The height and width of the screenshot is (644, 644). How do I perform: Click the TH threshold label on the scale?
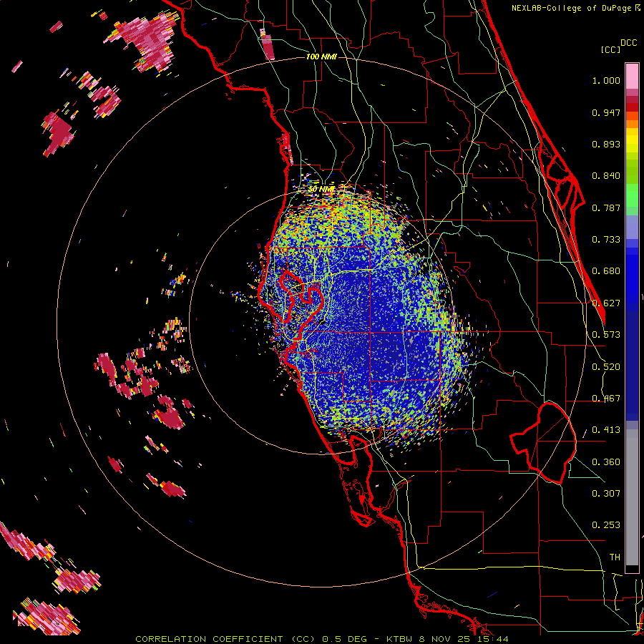click(x=615, y=557)
